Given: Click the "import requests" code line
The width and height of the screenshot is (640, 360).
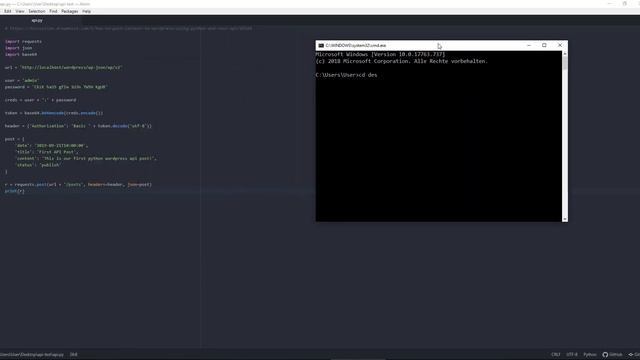Looking at the screenshot, I should [23, 41].
